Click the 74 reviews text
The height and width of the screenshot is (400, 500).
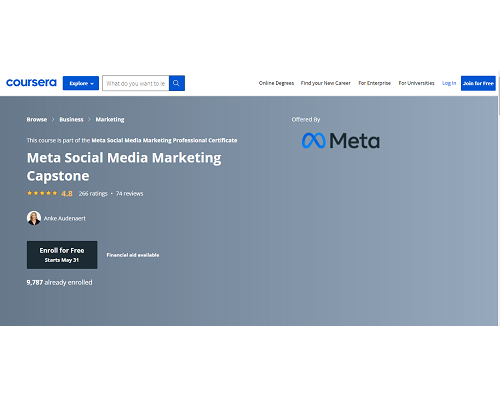point(129,193)
